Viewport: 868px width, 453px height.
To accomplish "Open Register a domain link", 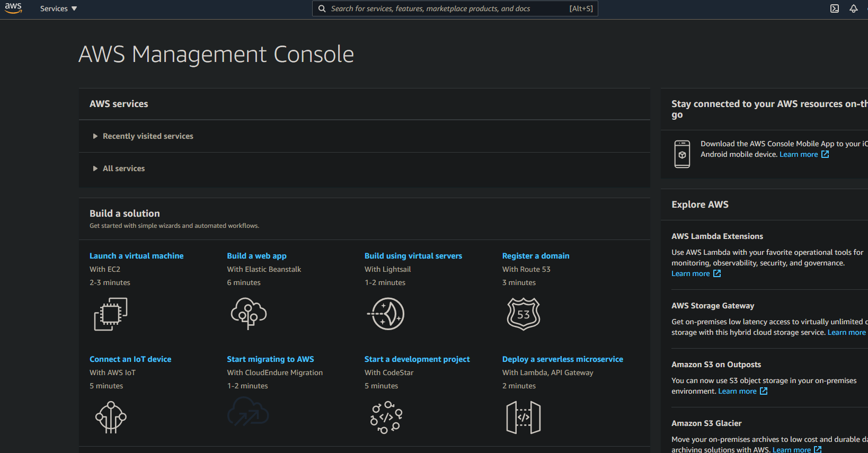I will click(536, 256).
